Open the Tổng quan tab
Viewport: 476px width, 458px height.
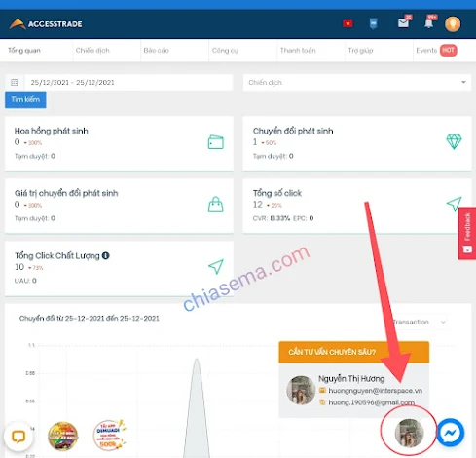[24, 51]
